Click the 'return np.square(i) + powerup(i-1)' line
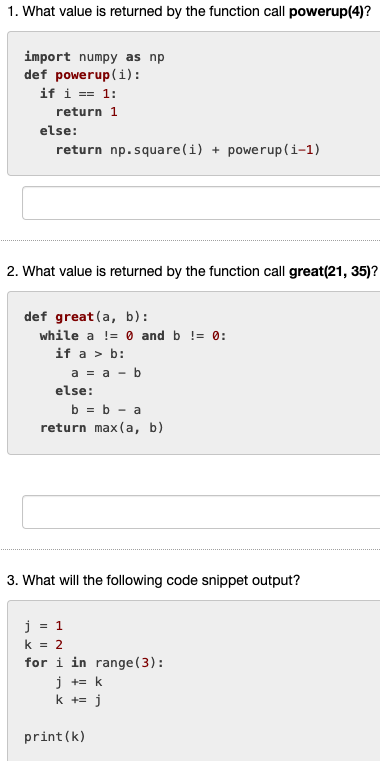The width and height of the screenshot is (380, 761). 188,149
